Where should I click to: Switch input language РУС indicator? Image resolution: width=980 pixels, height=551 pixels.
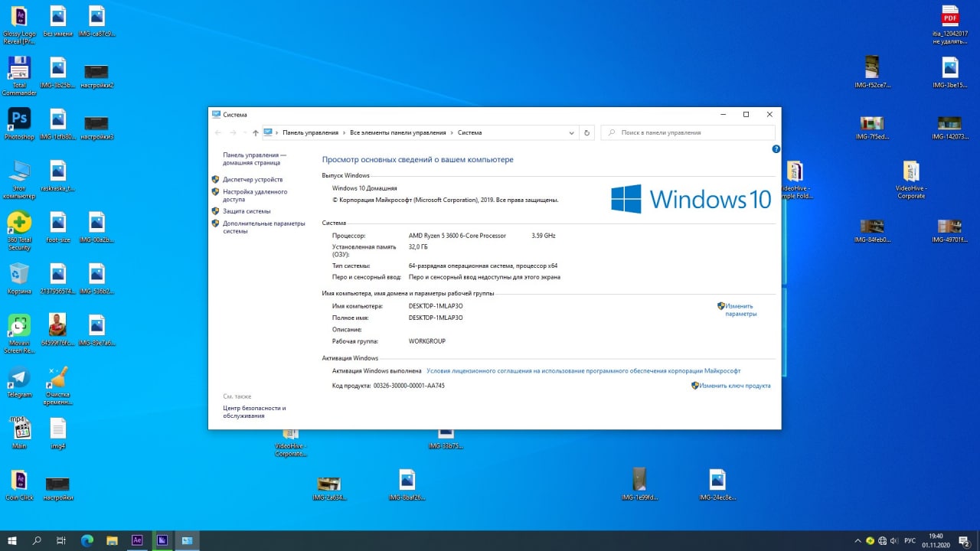pyautogui.click(x=911, y=541)
